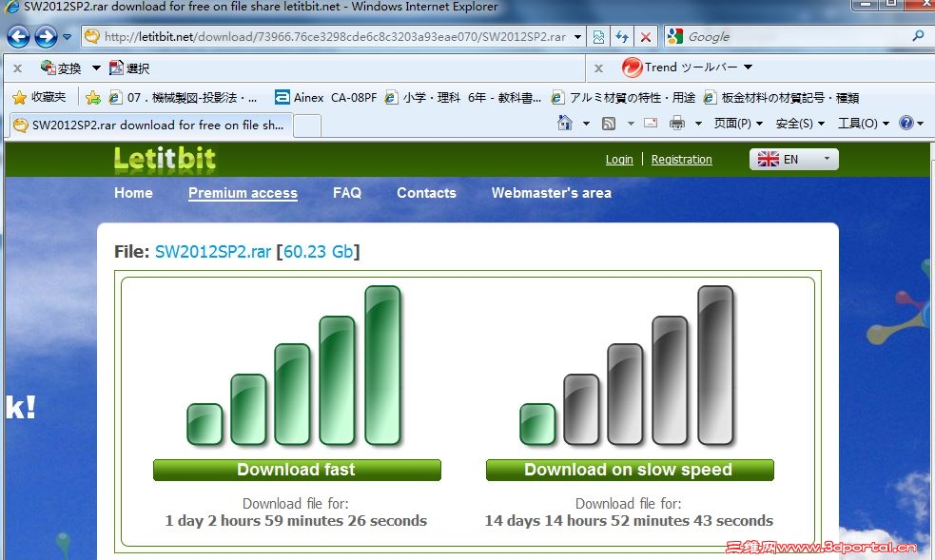The image size is (935, 560).
Task: Open the Trend ツールバー menu
Action: click(x=687, y=68)
